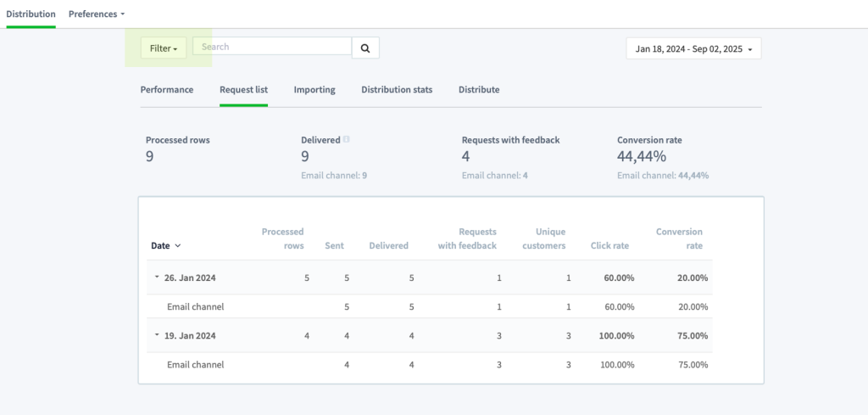Select the Request list tab
The width and height of the screenshot is (868, 415).
pyautogui.click(x=243, y=89)
